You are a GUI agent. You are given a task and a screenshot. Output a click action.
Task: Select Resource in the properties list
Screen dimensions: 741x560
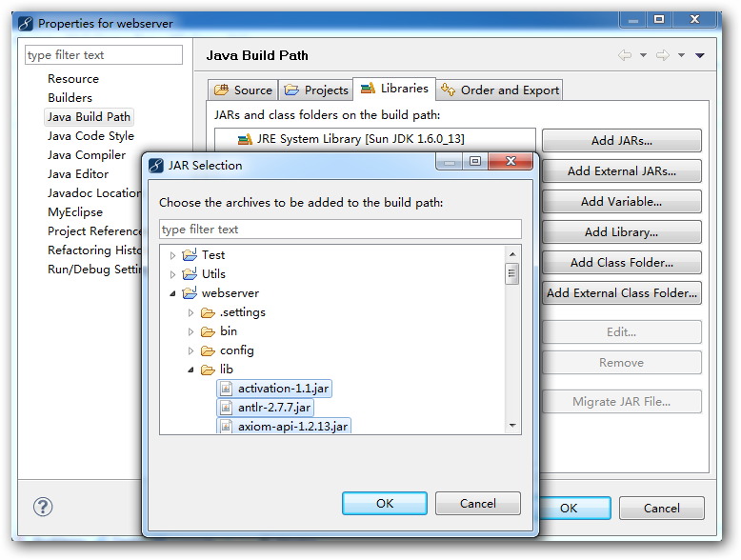(x=73, y=79)
